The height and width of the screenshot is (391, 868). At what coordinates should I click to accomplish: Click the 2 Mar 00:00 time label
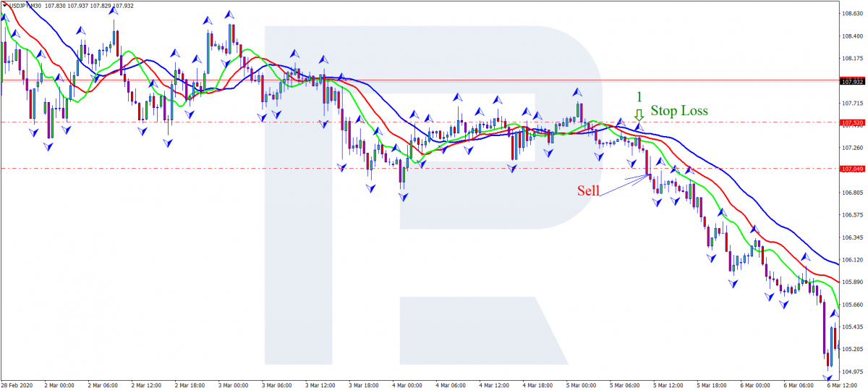pyautogui.click(x=60, y=386)
